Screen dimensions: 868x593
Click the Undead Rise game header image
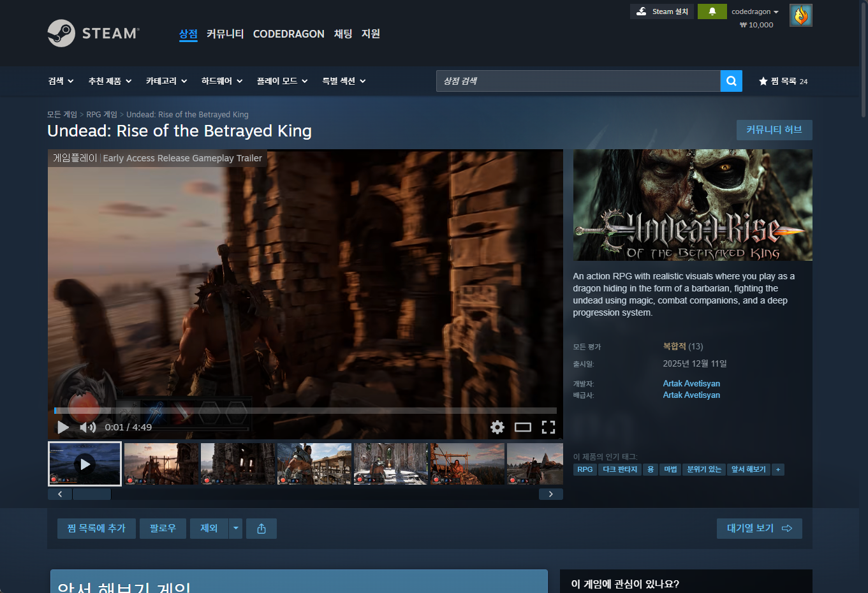(693, 205)
